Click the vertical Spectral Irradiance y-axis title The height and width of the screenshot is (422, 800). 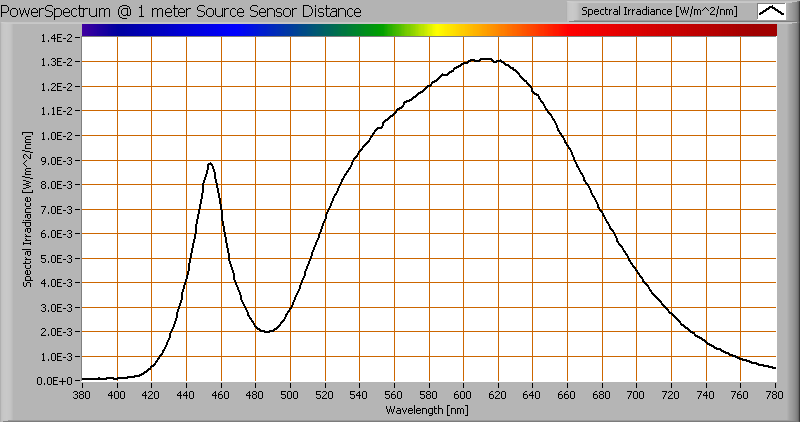point(29,209)
